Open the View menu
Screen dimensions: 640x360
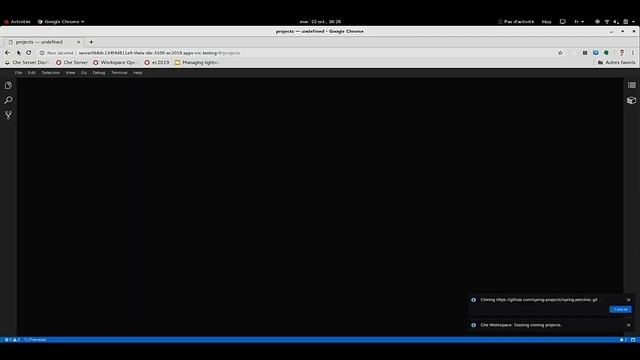[70, 73]
